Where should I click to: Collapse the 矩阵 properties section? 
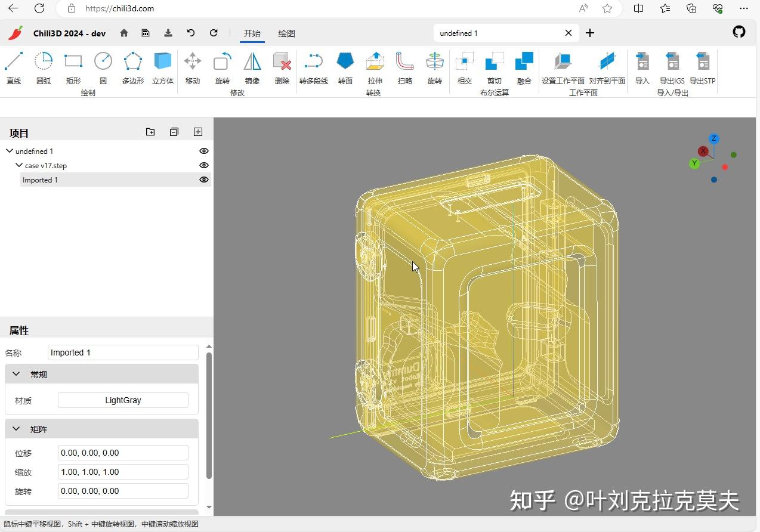pyautogui.click(x=16, y=429)
